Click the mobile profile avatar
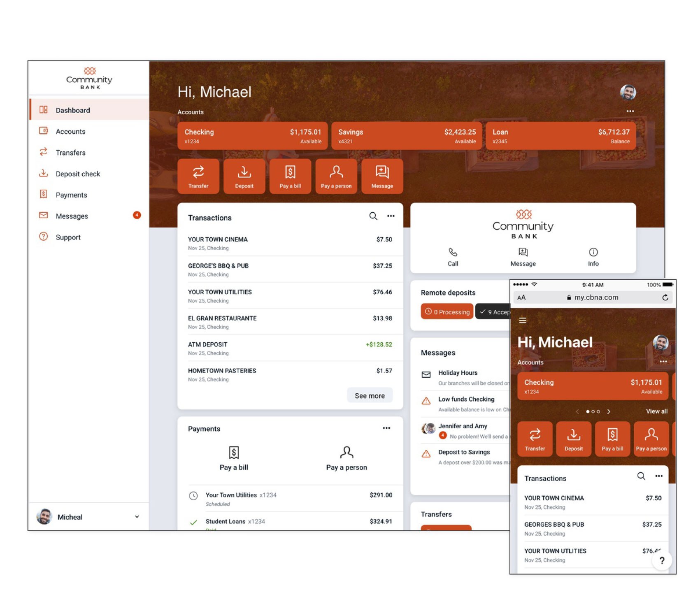The image size is (700, 597). [660, 342]
